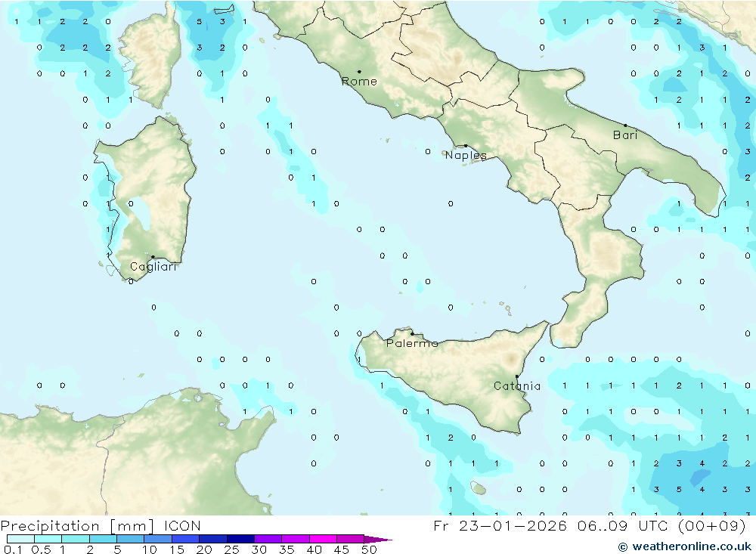Click the Bari city label

pos(625,135)
